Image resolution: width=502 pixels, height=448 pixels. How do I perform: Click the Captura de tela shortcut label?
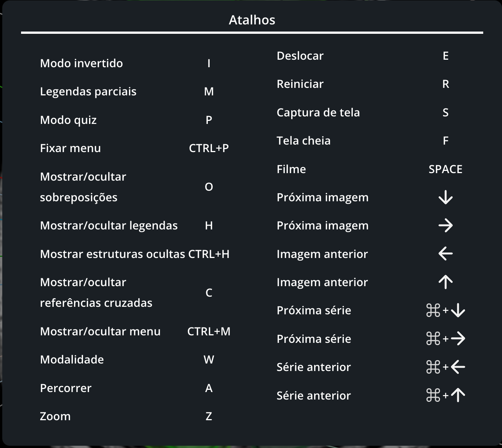318,112
